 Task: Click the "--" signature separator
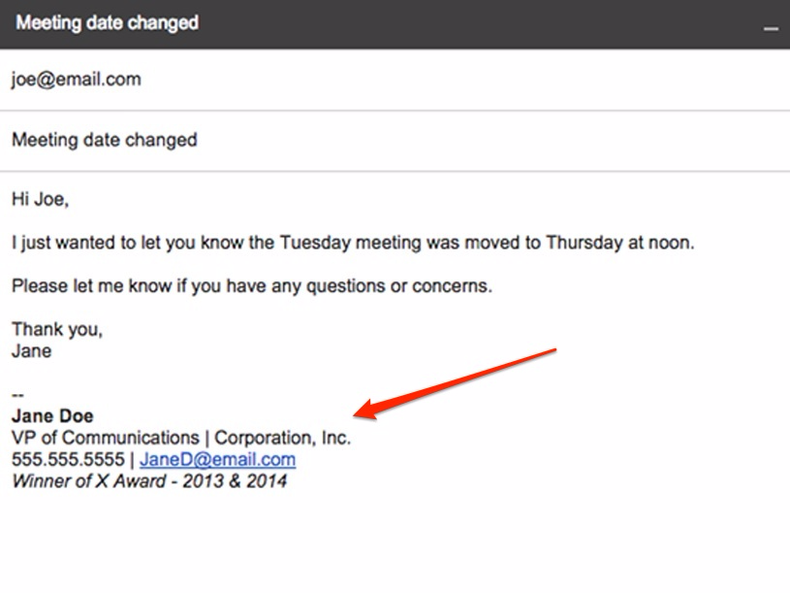coord(18,395)
